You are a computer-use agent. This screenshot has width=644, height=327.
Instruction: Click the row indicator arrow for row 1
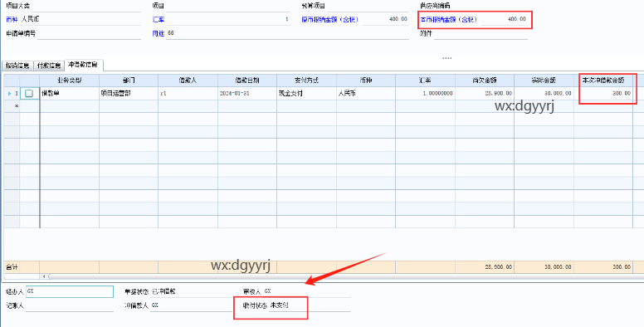[x=10, y=93]
